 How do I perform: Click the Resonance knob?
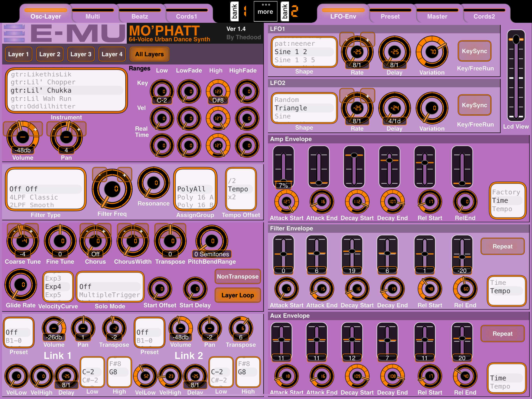tap(153, 183)
